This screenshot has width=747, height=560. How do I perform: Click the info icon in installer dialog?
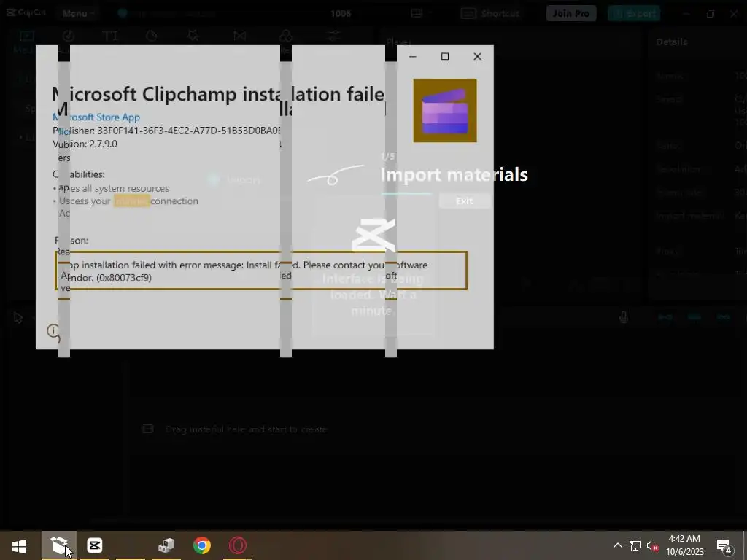53,331
